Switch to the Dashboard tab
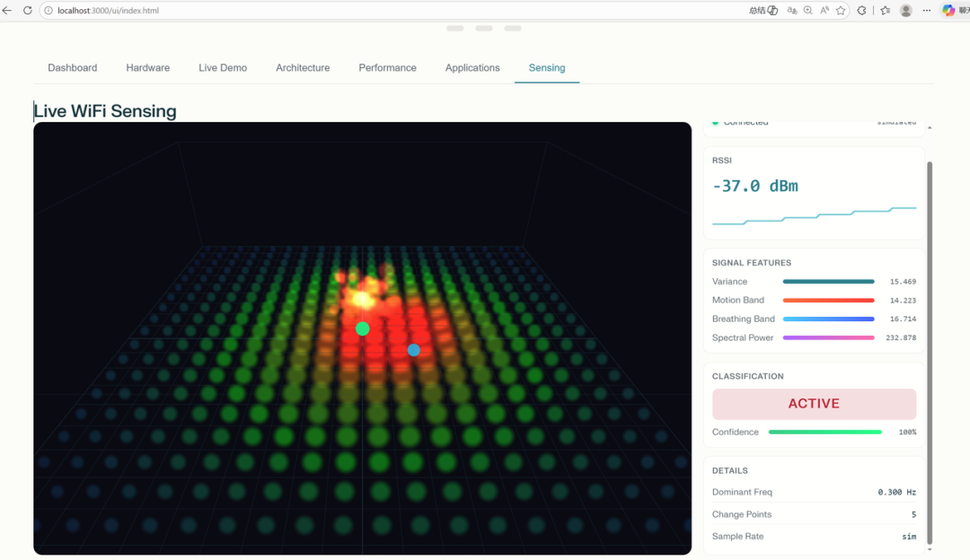970x560 pixels. pos(73,68)
